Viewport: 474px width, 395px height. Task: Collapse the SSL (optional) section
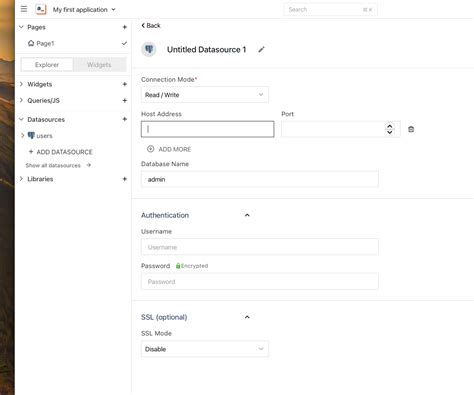point(247,317)
